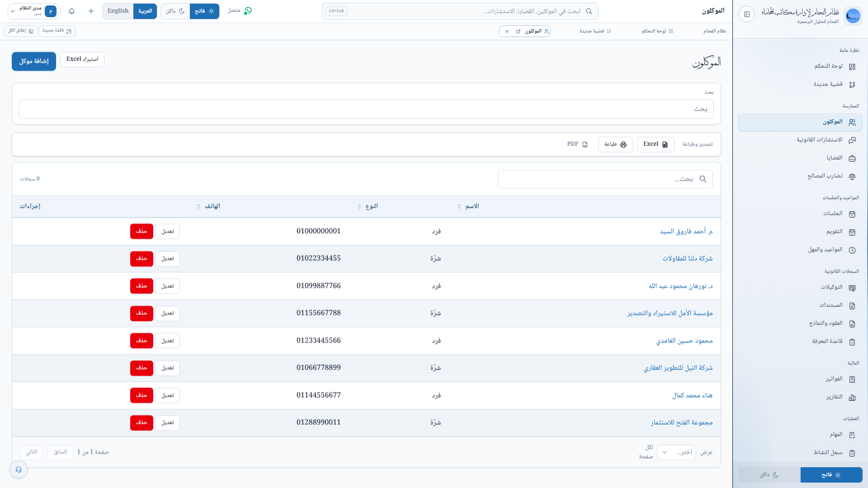Open التقويم sidebar item
Screen dimensions: 868x488
click(800, 232)
